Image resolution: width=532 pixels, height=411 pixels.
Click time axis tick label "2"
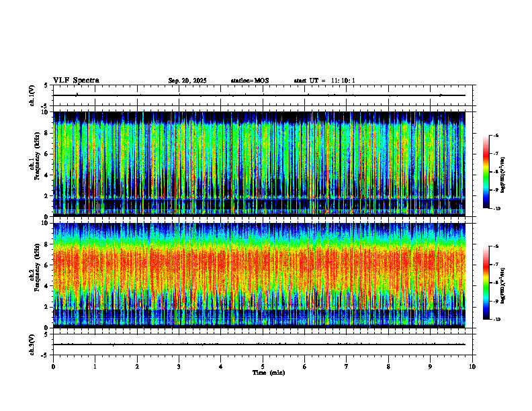pos(137,367)
